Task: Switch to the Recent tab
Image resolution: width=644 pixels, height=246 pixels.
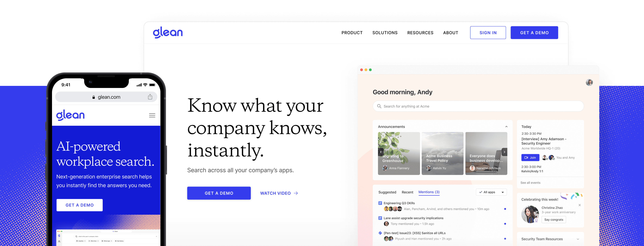Action: pos(407,192)
